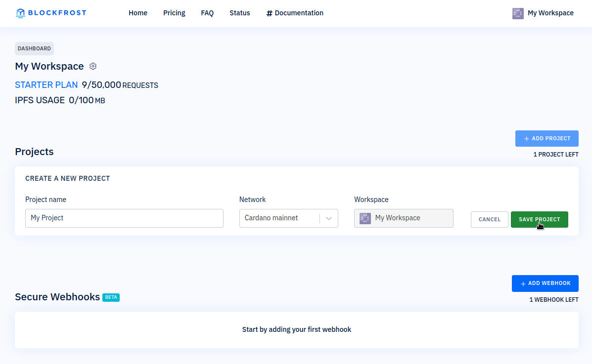The width and height of the screenshot is (592, 364).
Task: Click the workspace avatar inside the Workspace field
Action: [x=365, y=218]
